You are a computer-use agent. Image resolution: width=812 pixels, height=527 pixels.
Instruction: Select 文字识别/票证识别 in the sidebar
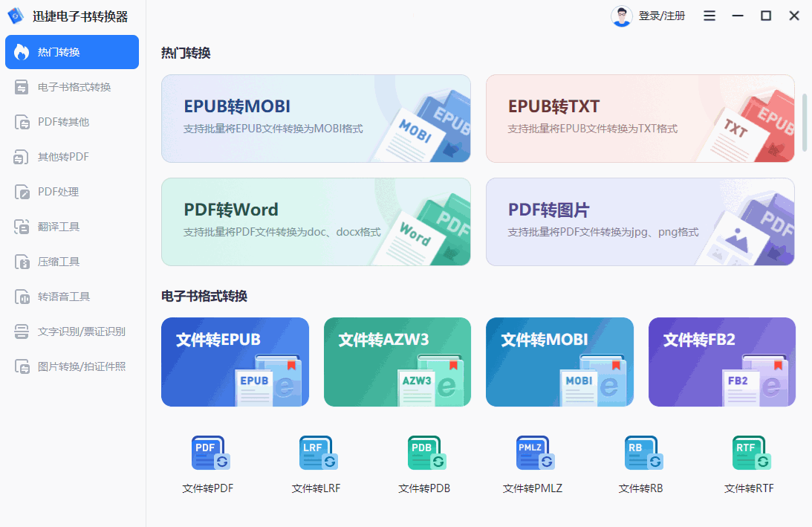(71, 332)
